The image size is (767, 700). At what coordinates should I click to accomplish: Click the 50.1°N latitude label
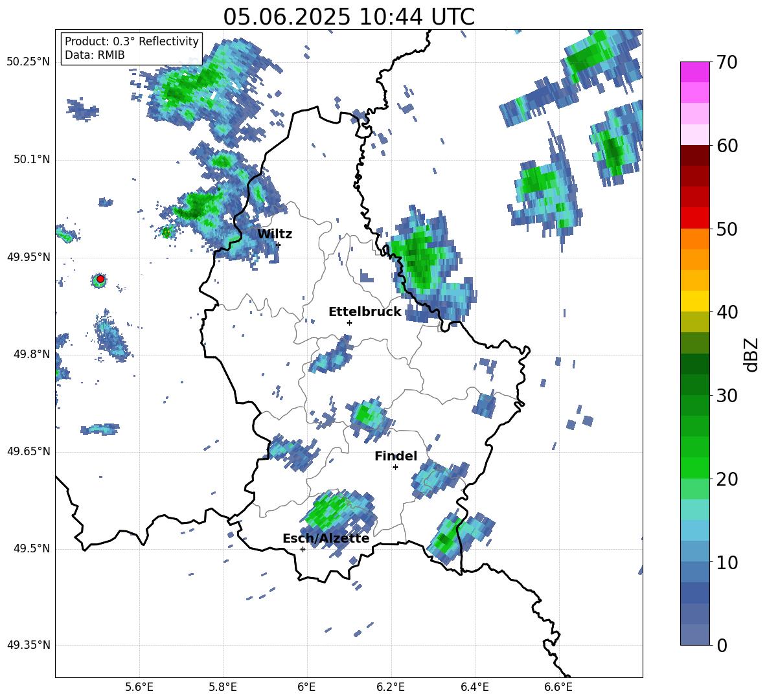pyautogui.click(x=32, y=159)
